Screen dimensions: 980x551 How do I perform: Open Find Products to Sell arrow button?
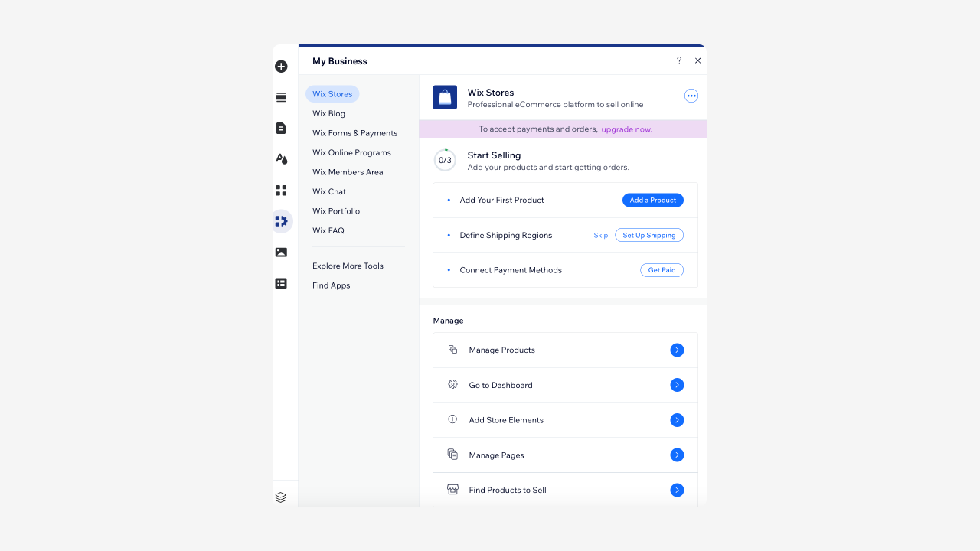click(677, 490)
